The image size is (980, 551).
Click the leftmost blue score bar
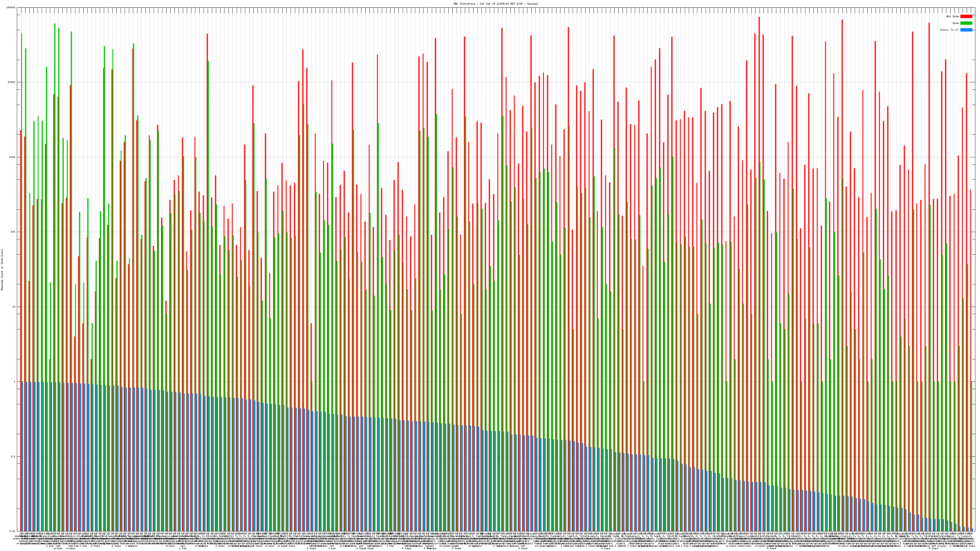22,456
